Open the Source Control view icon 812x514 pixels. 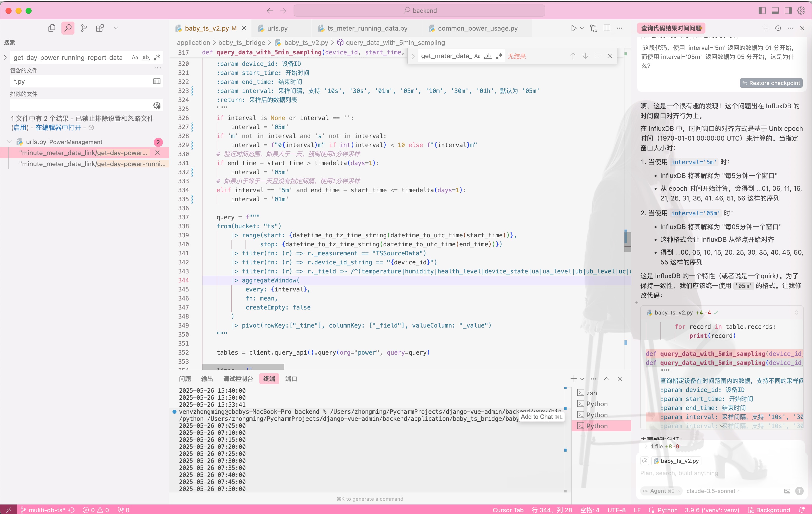(x=84, y=28)
